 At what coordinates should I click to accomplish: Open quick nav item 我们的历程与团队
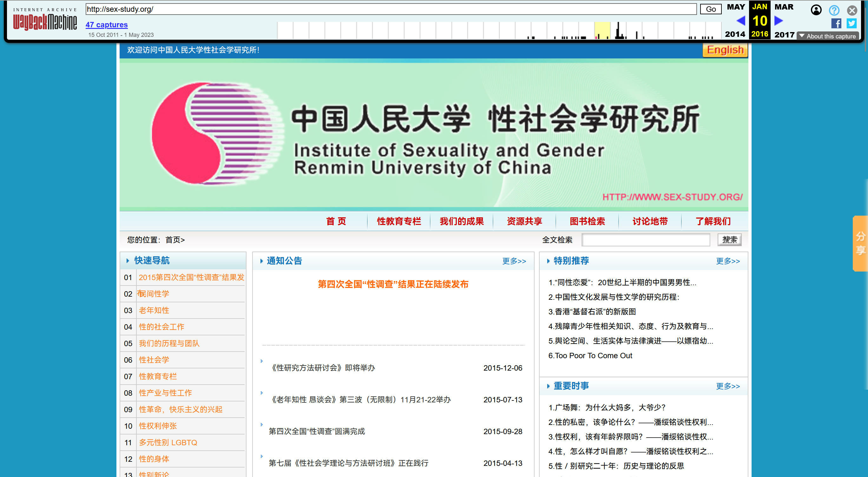pyautogui.click(x=169, y=343)
